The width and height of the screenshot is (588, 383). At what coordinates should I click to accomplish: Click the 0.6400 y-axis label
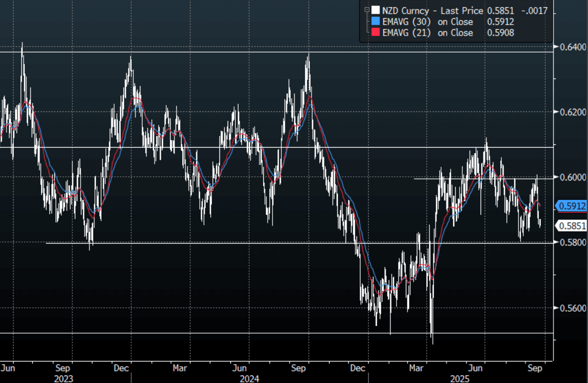[572, 47]
